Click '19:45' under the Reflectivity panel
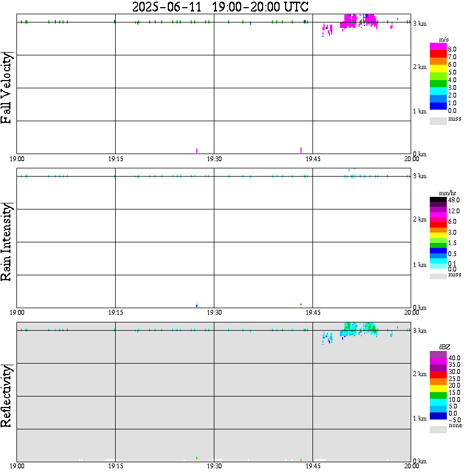This screenshot has height=476, width=466. coord(313,466)
